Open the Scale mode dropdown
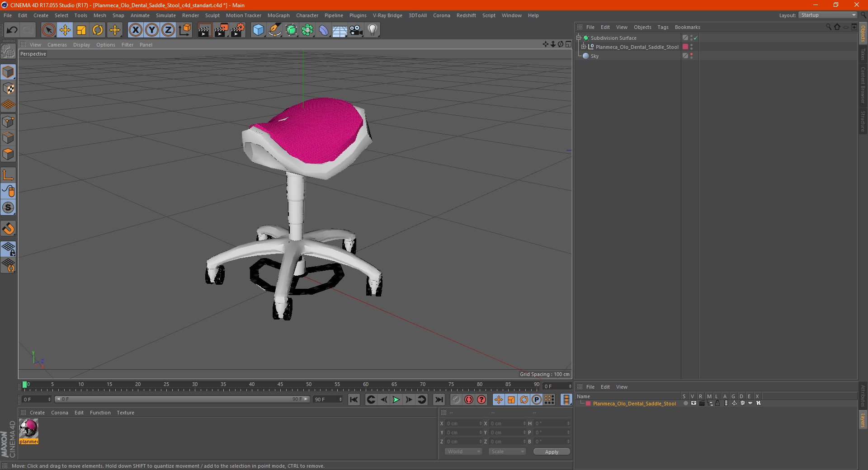This screenshot has height=470, width=868. [x=507, y=451]
